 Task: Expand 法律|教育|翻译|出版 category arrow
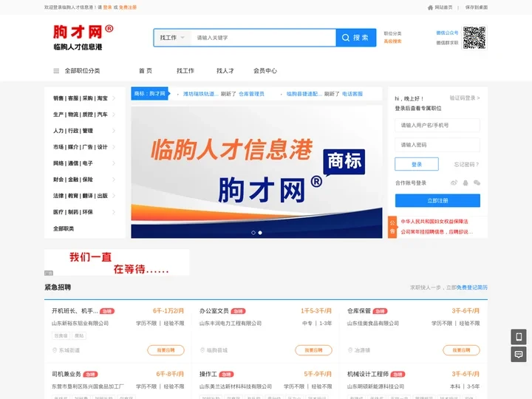tap(114, 196)
